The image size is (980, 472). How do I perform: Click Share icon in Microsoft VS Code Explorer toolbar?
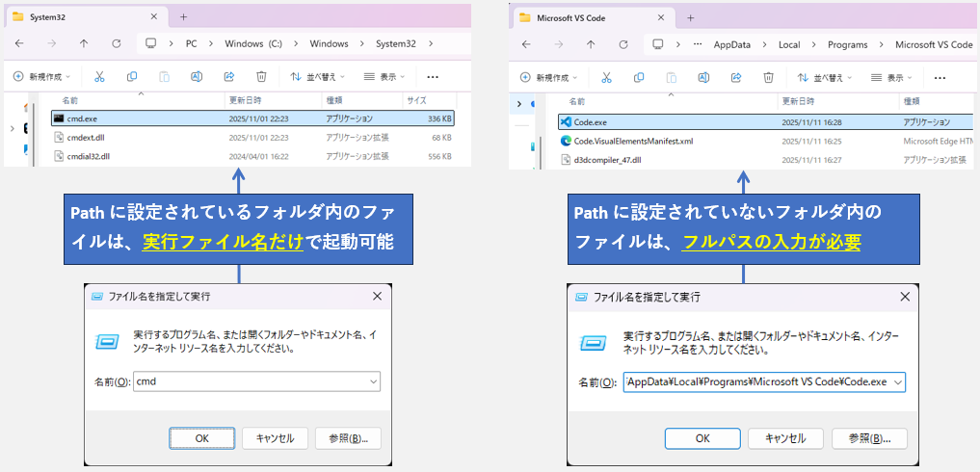(x=735, y=77)
